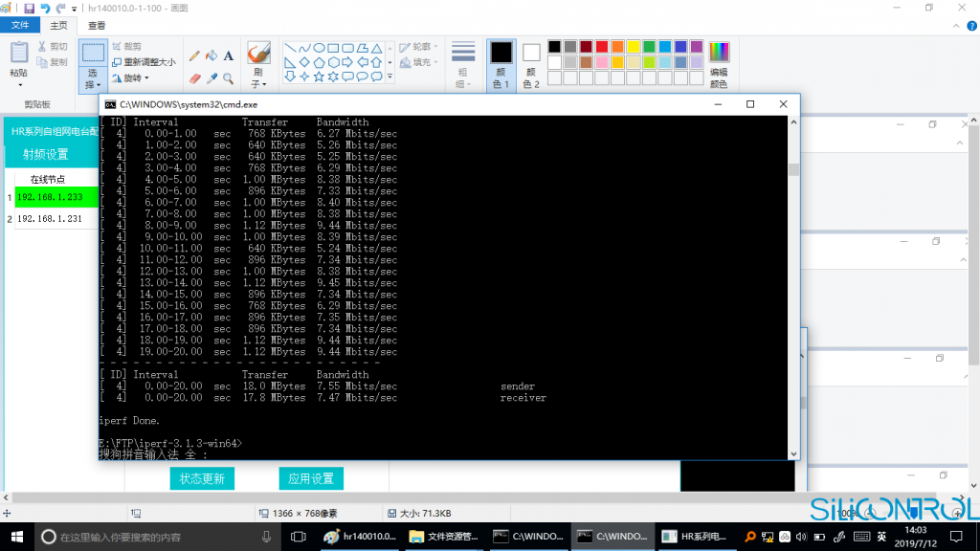Click the Cortana search box on the taskbar
This screenshot has width=980, height=551.
(x=156, y=537)
